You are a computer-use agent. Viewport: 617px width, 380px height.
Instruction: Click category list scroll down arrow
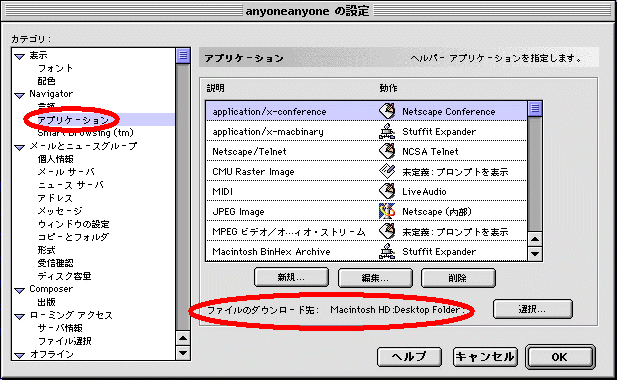tap(183, 353)
